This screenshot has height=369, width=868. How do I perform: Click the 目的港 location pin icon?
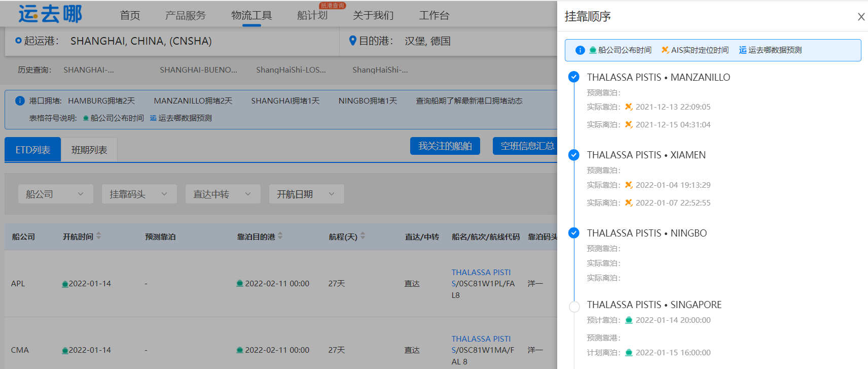353,41
